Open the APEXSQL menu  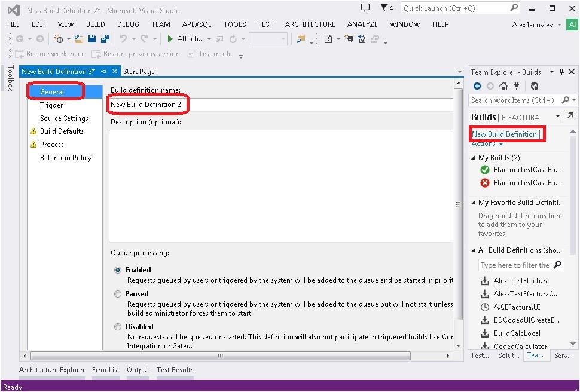[197, 24]
